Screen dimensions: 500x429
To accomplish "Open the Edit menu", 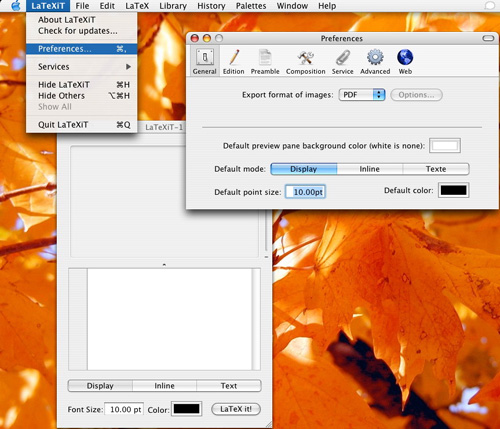I will coord(107,6).
